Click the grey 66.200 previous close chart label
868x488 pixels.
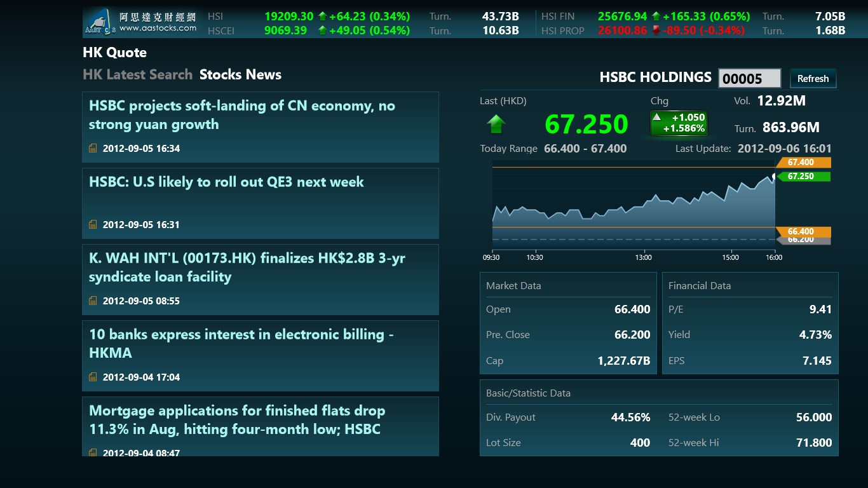coord(804,241)
